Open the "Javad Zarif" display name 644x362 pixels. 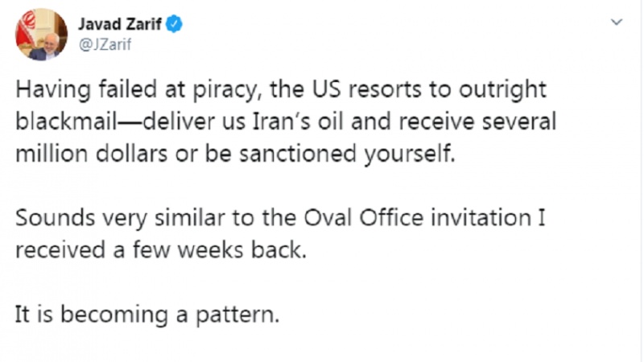(120, 24)
